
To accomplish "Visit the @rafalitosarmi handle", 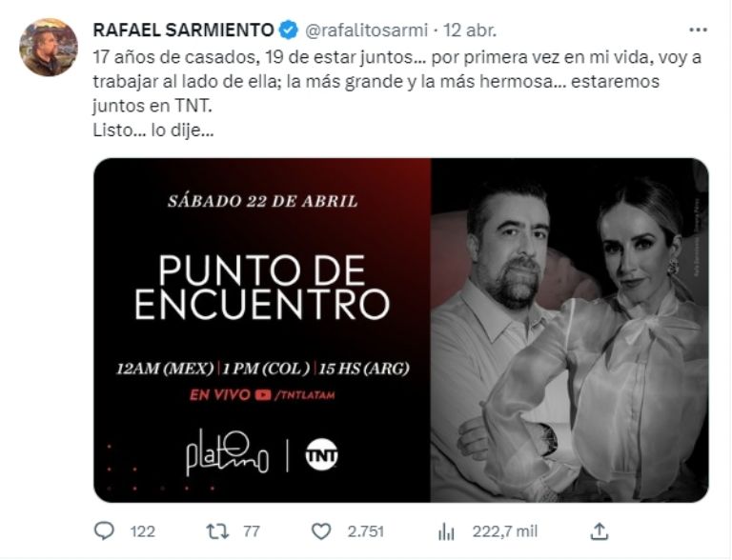I will [366, 30].
